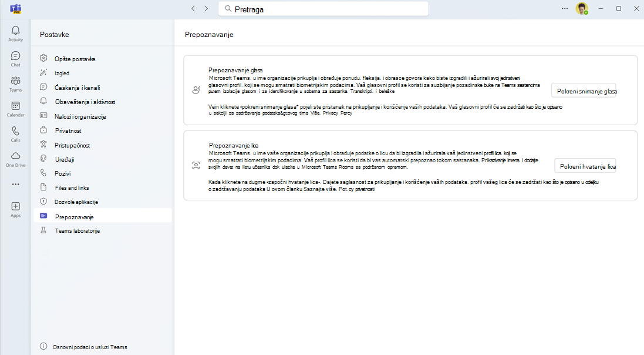This screenshot has width=644, height=355.
Task: Click the accessibility icon beside Pristupačnost
Action: pos(43,145)
